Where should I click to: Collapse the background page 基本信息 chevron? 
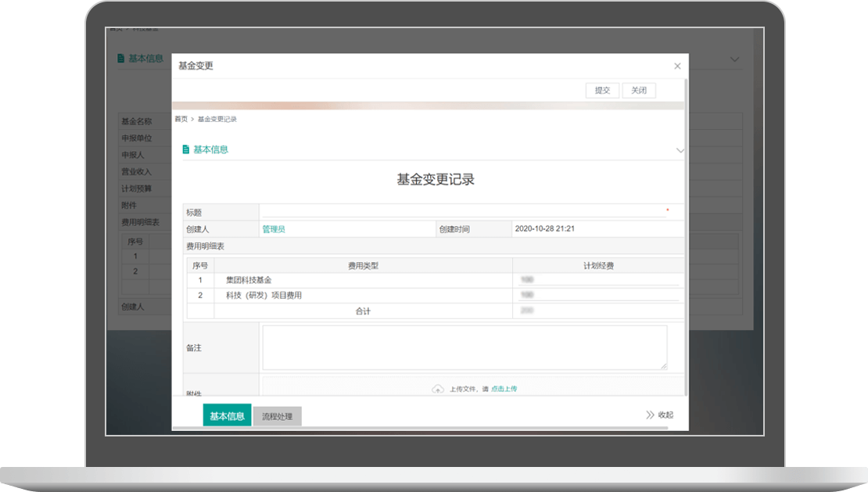(734, 59)
